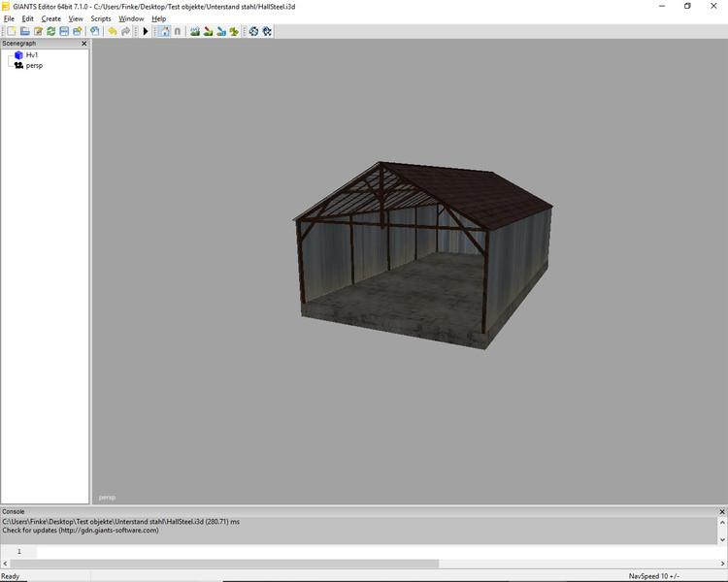Close the Scenegraph panel
728x582 pixels.
click(83, 44)
